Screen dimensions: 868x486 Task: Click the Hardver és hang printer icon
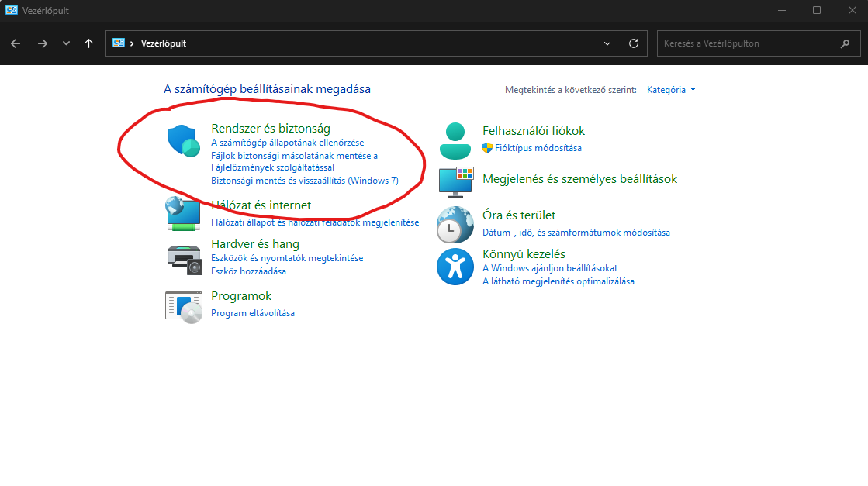tap(184, 258)
